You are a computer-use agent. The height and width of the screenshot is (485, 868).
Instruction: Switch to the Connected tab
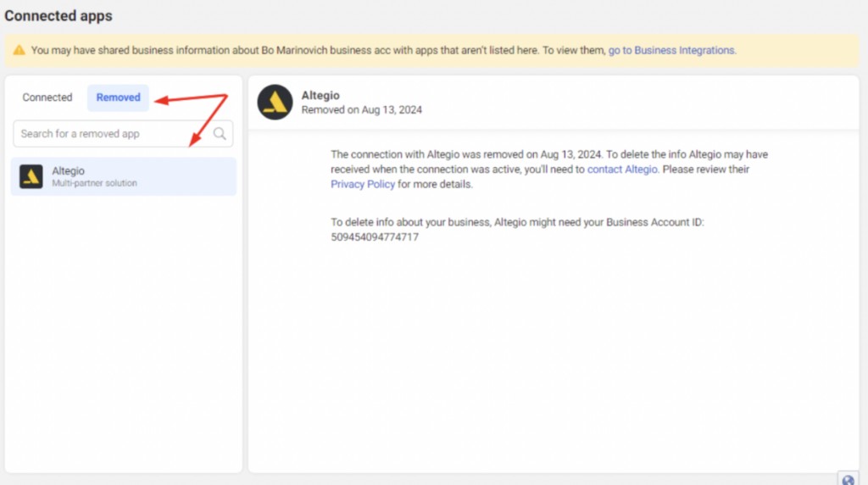(47, 98)
